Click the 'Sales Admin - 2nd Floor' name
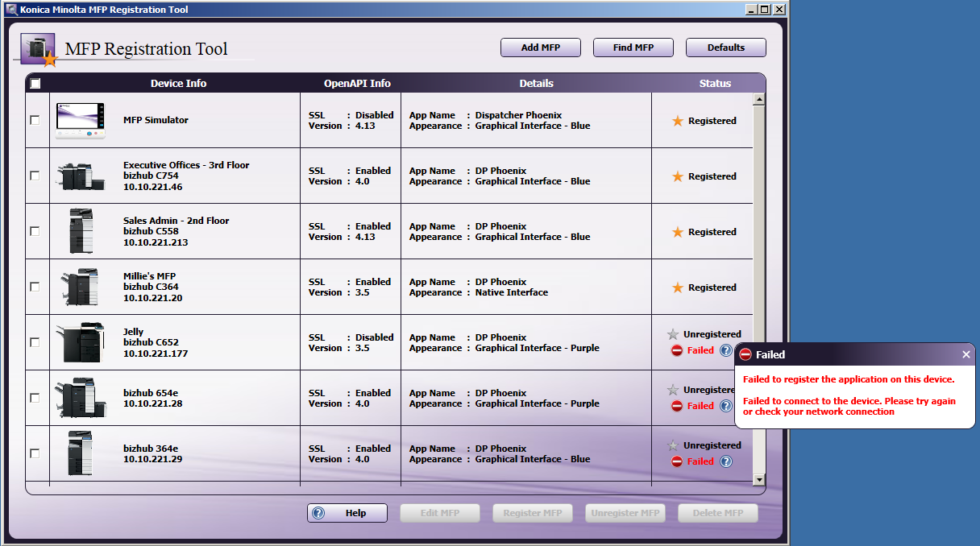Viewport: 980px width, 546px height. 176,221
